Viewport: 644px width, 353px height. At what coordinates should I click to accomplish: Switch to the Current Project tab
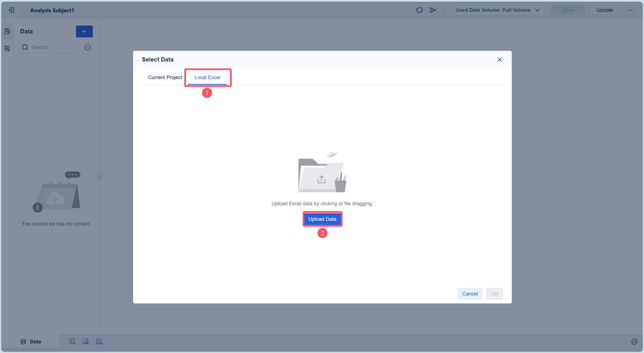coord(165,77)
